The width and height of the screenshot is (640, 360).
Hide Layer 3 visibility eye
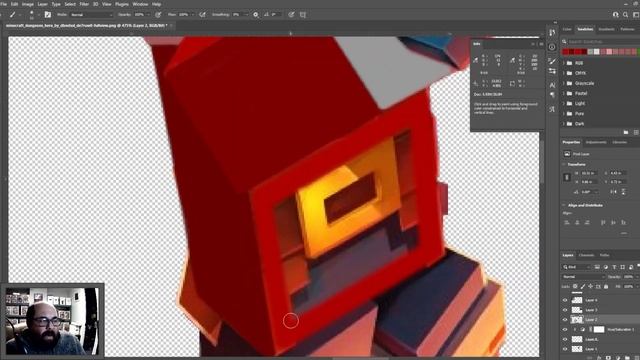565,310
